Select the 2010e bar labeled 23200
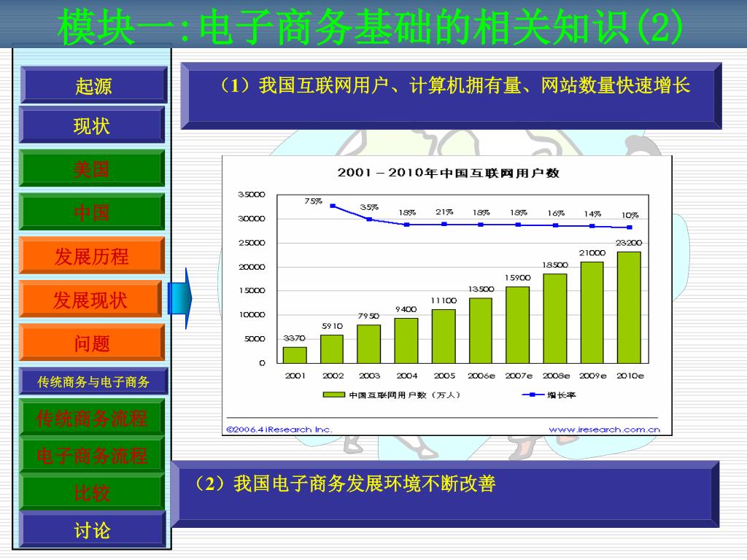Viewport: 747px width, 560px height. [x=629, y=308]
